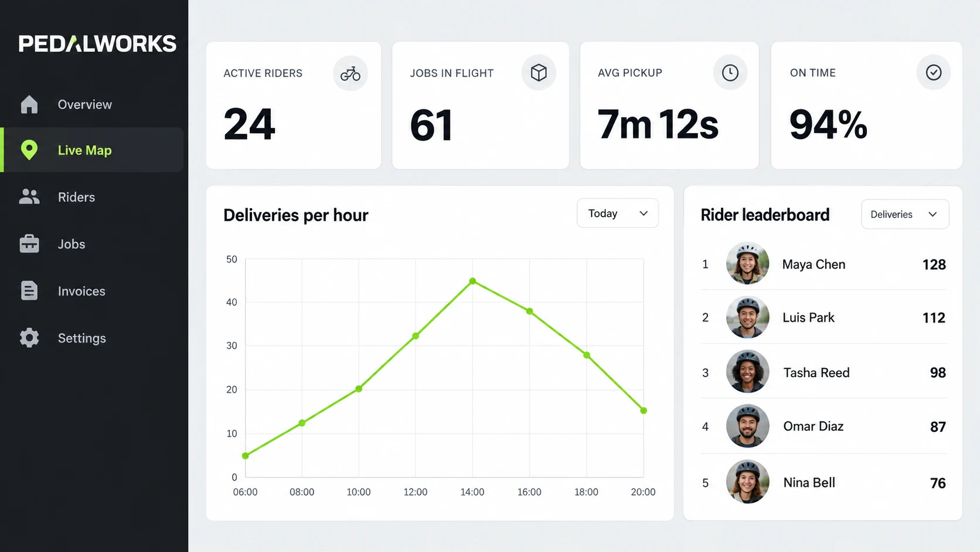
Task: Click the Overview home icon
Action: tap(29, 104)
